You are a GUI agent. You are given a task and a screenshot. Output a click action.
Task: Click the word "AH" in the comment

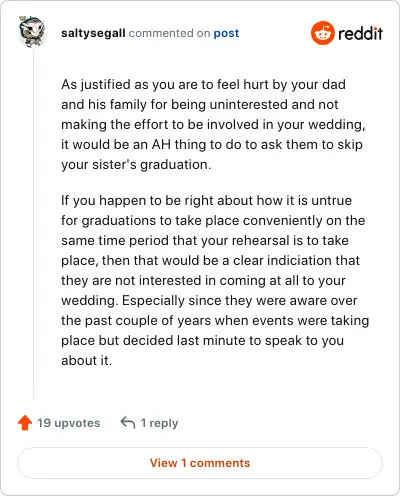(x=161, y=144)
